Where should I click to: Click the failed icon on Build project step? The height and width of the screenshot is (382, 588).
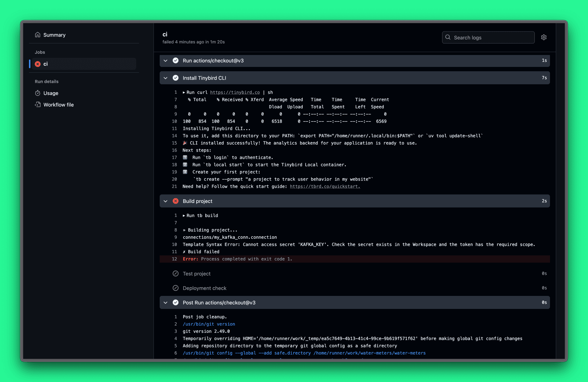[x=176, y=201]
